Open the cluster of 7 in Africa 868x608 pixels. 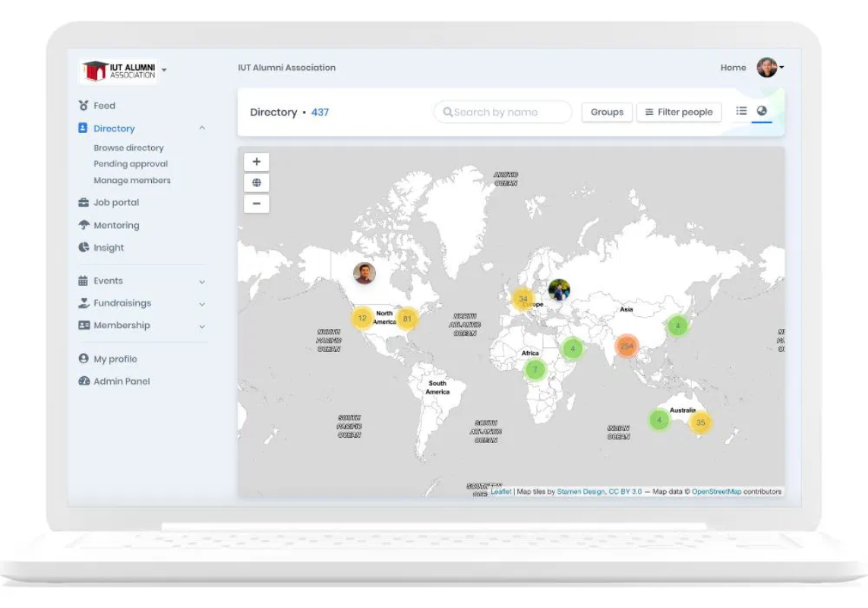pos(535,369)
